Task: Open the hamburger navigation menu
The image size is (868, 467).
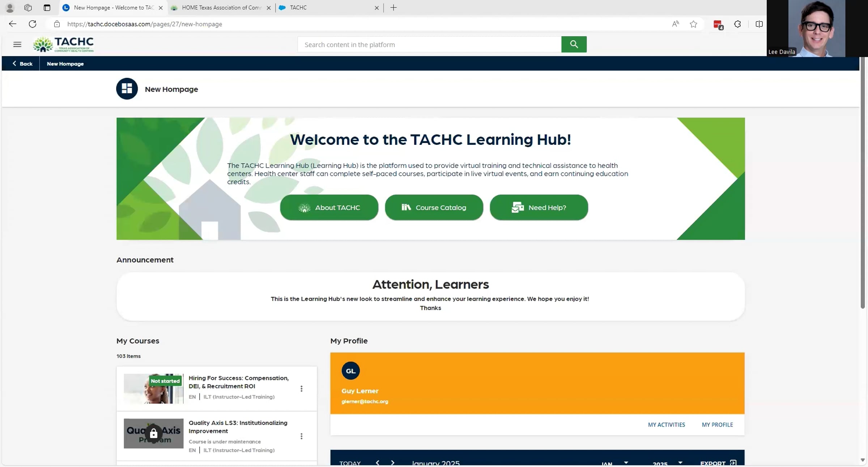Action: click(x=17, y=44)
